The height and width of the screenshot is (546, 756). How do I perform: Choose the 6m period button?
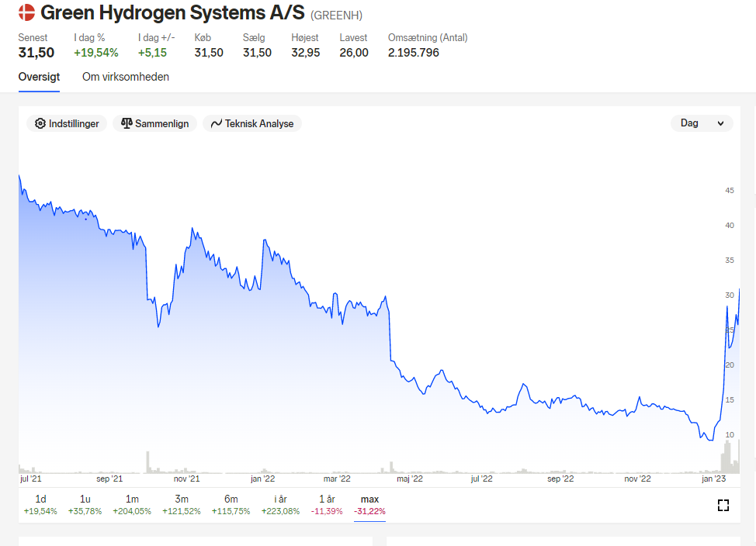[231, 505]
